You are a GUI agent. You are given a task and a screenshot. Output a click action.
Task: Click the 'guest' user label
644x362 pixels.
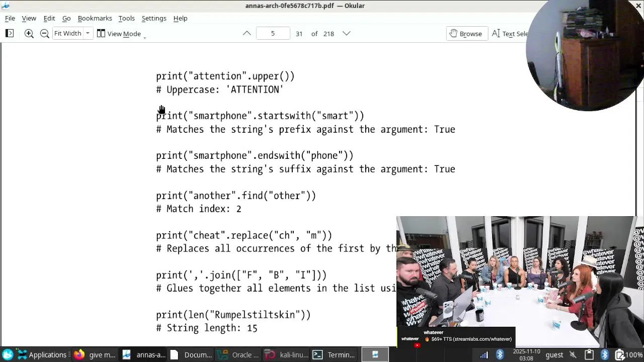coord(554,354)
